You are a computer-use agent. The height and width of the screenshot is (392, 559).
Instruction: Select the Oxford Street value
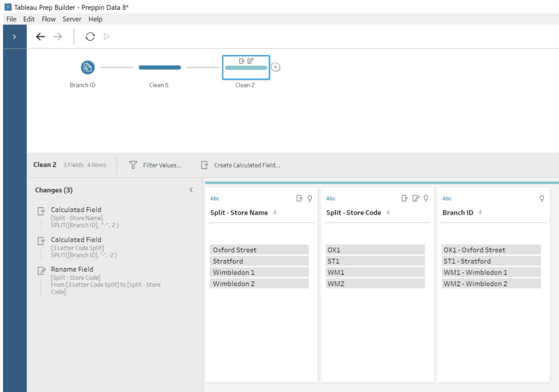coord(259,250)
